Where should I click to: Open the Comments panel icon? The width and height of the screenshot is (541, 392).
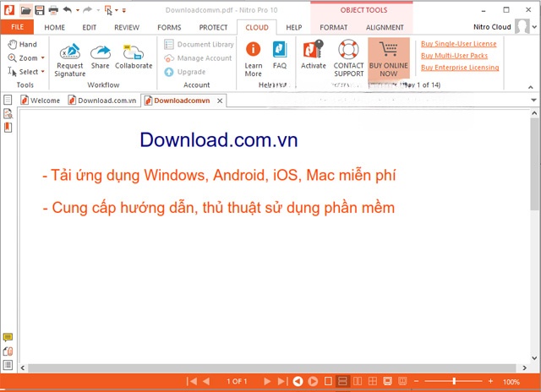[8, 337]
